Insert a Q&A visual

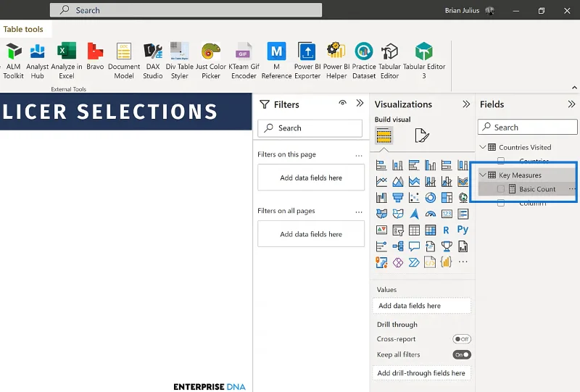pos(414,246)
